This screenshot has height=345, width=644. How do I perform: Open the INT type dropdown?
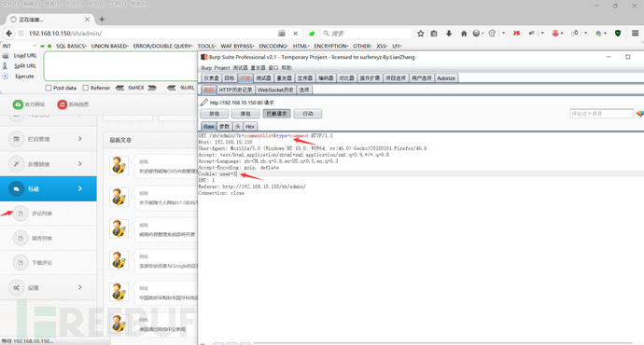19,46
